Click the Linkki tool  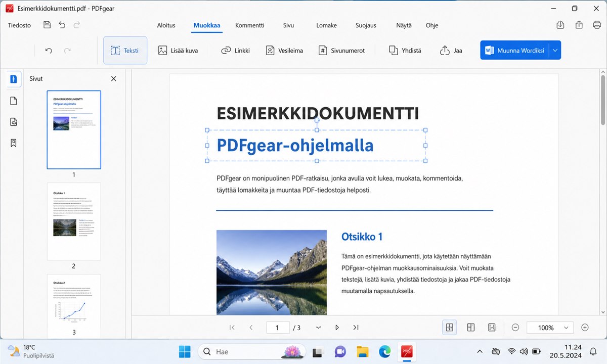[235, 51]
